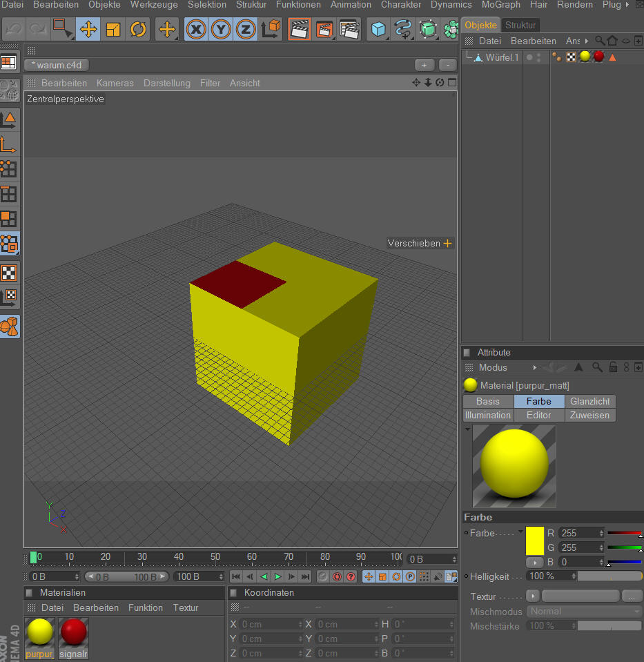This screenshot has height=662, width=644.
Task: Toggle automatic keyframing button
Action: [337, 576]
